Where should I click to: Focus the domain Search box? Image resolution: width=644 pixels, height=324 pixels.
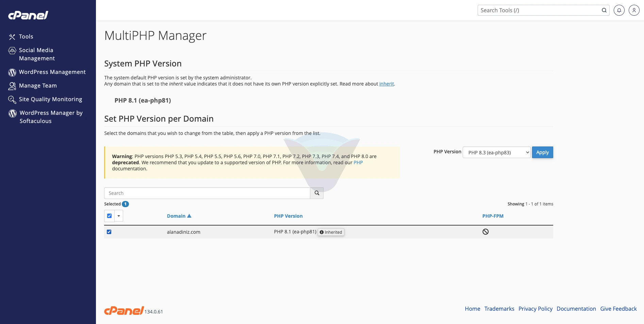click(207, 193)
